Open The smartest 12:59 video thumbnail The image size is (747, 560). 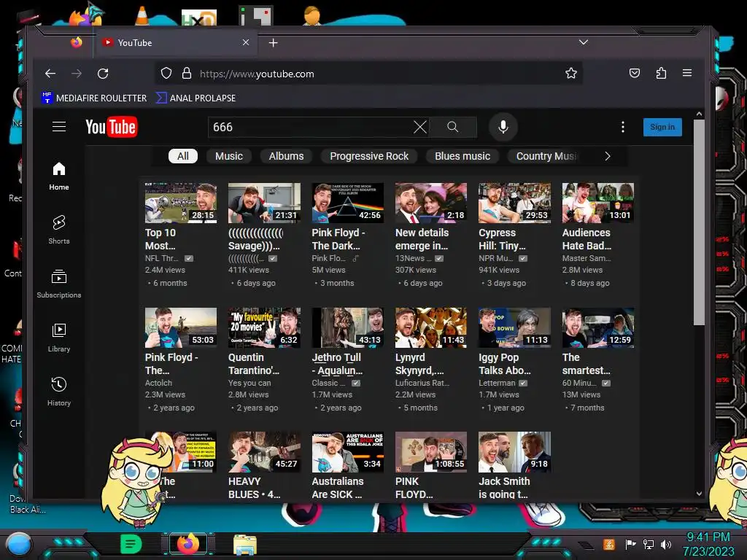pyautogui.click(x=598, y=327)
